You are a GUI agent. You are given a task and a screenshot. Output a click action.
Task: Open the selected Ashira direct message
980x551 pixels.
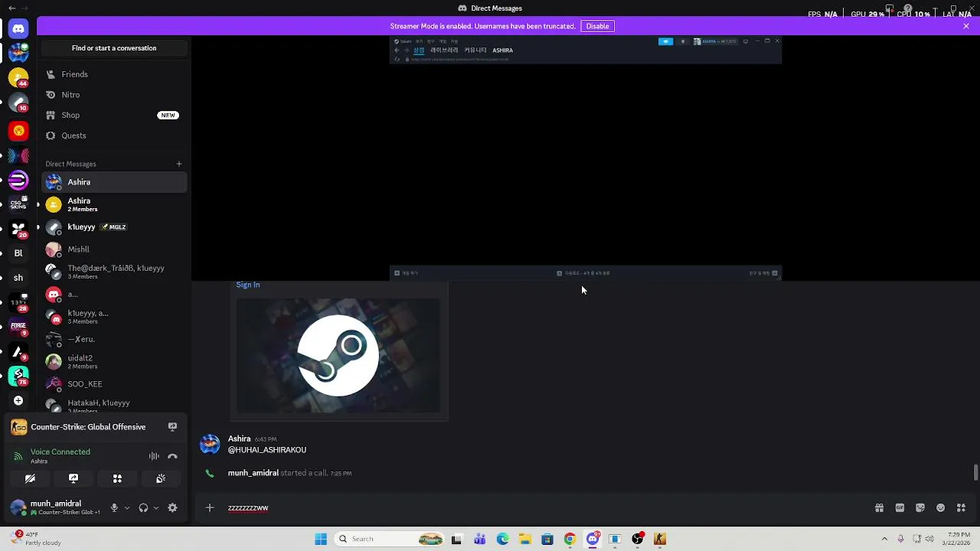(114, 182)
